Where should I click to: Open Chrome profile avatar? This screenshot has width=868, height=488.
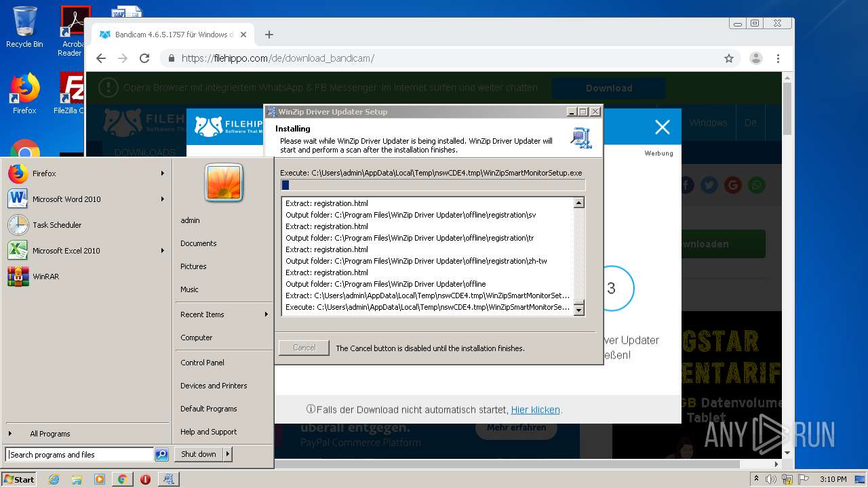click(756, 58)
